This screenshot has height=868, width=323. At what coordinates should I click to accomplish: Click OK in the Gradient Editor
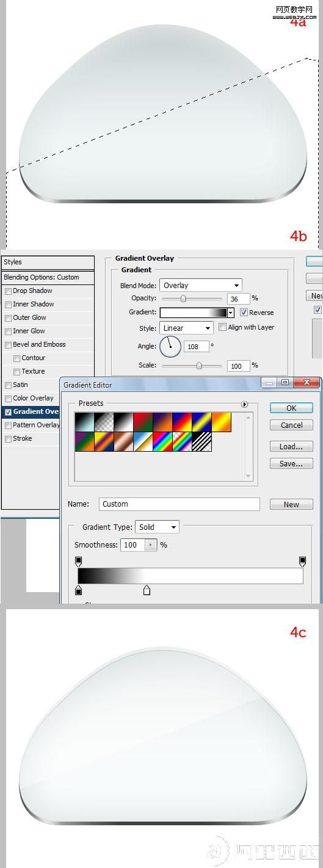(x=291, y=408)
